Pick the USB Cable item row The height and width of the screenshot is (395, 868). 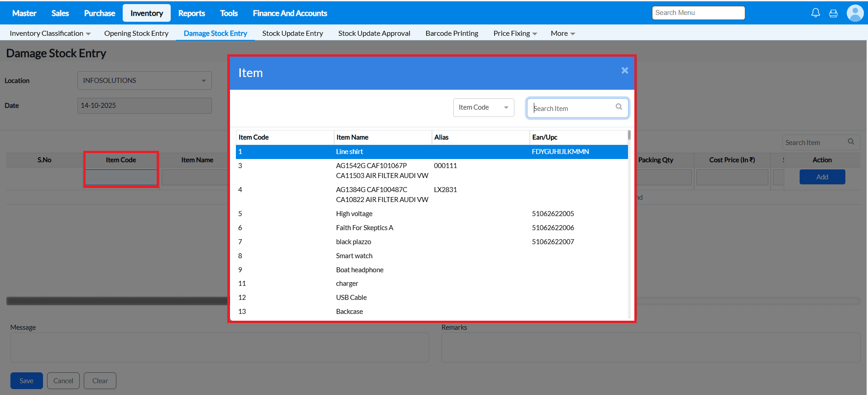[431, 298]
